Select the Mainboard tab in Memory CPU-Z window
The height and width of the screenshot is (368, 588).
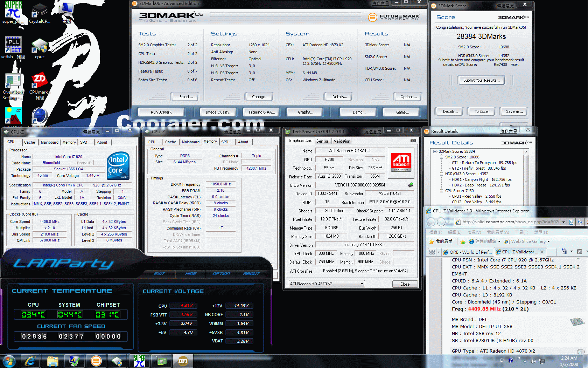pos(191,142)
